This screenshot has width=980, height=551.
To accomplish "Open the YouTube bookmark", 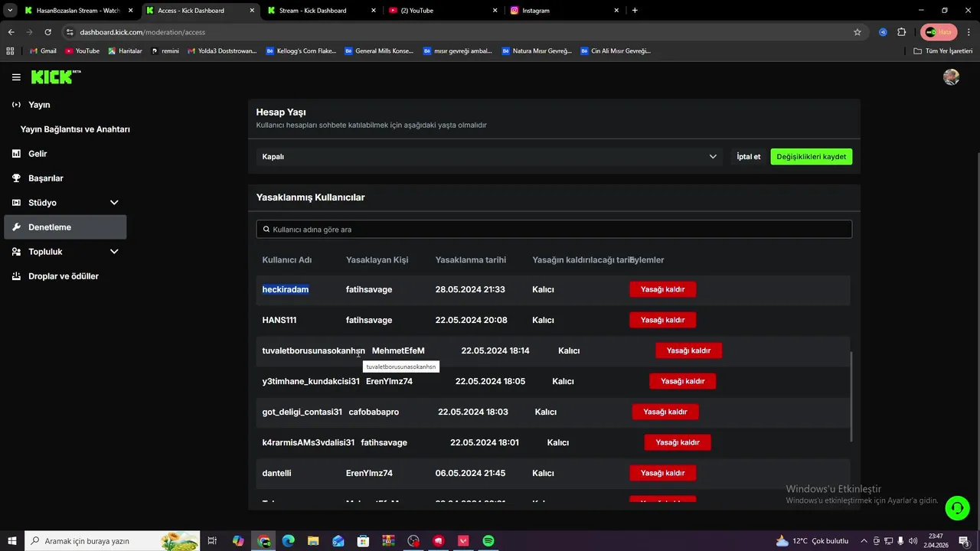I will click(82, 51).
